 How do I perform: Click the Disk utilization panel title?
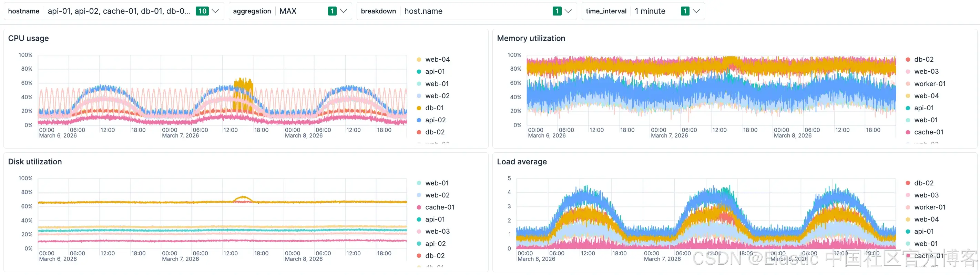[35, 162]
